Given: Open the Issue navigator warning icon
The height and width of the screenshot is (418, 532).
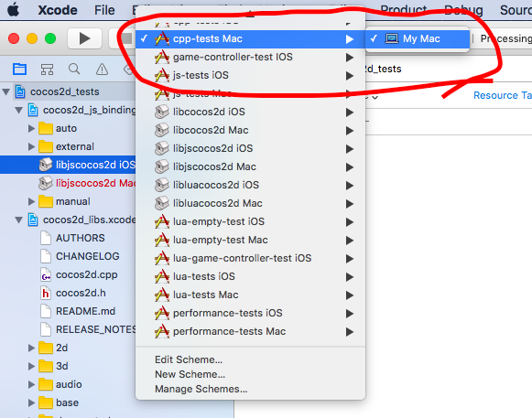Looking at the screenshot, I should [x=102, y=70].
